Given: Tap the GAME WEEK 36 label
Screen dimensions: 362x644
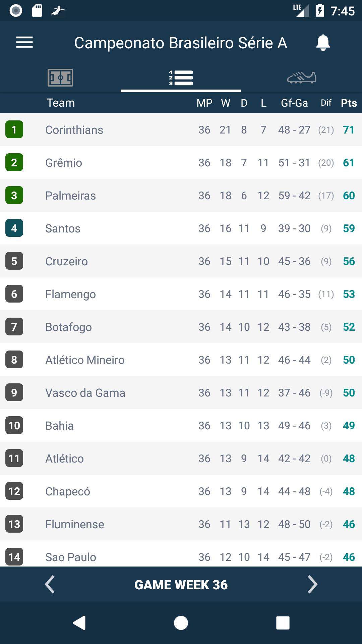Looking at the screenshot, I should point(181,585).
